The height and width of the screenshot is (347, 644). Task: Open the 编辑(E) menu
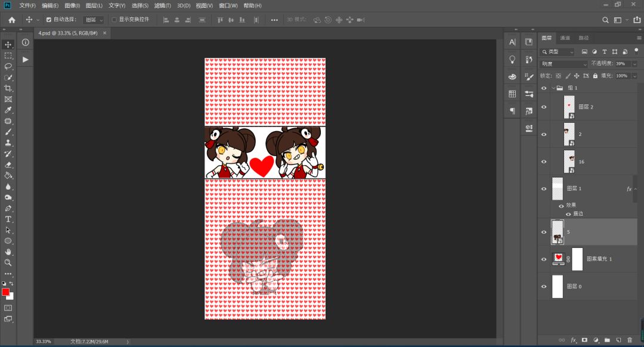click(50, 6)
